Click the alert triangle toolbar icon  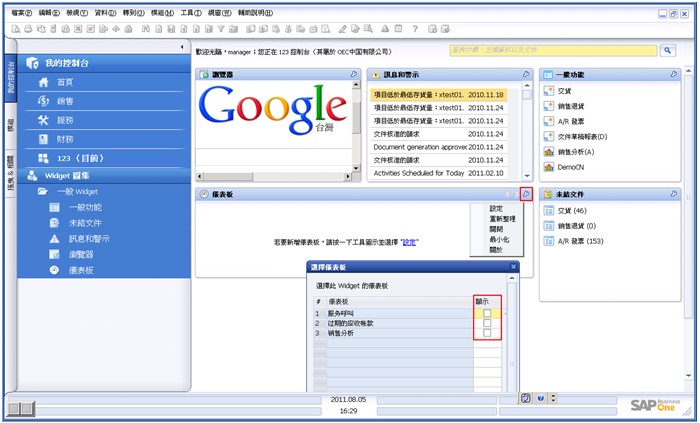point(385,29)
